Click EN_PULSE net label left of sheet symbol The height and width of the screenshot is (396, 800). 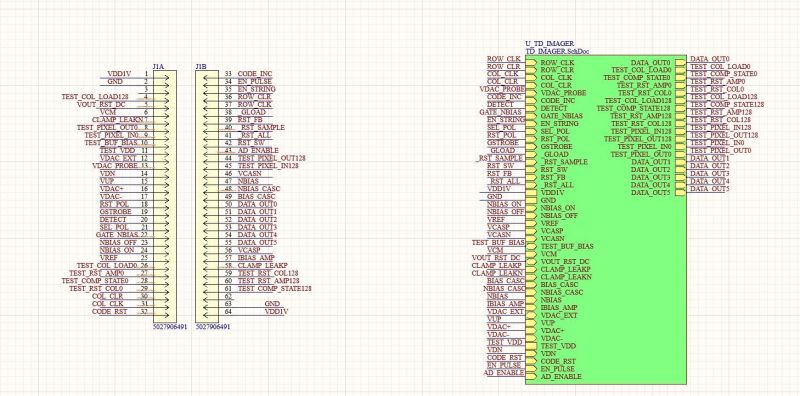point(504,365)
